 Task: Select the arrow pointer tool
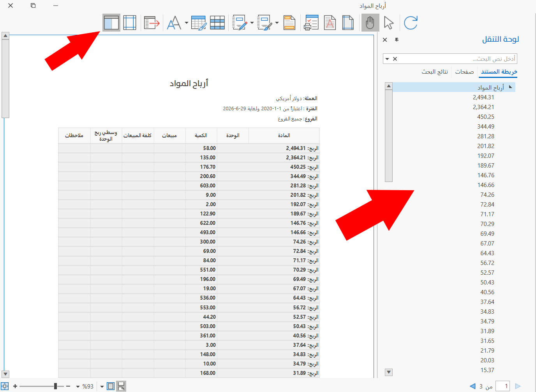pos(389,23)
